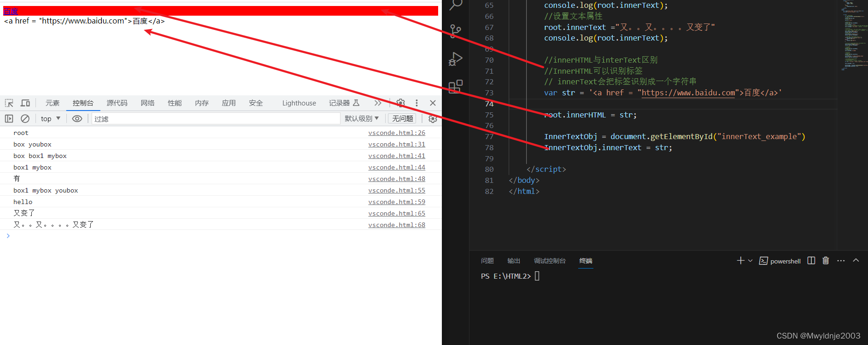Toggle device toolbar icon in DevTools
Image resolution: width=868 pixels, height=345 pixels.
(25, 103)
